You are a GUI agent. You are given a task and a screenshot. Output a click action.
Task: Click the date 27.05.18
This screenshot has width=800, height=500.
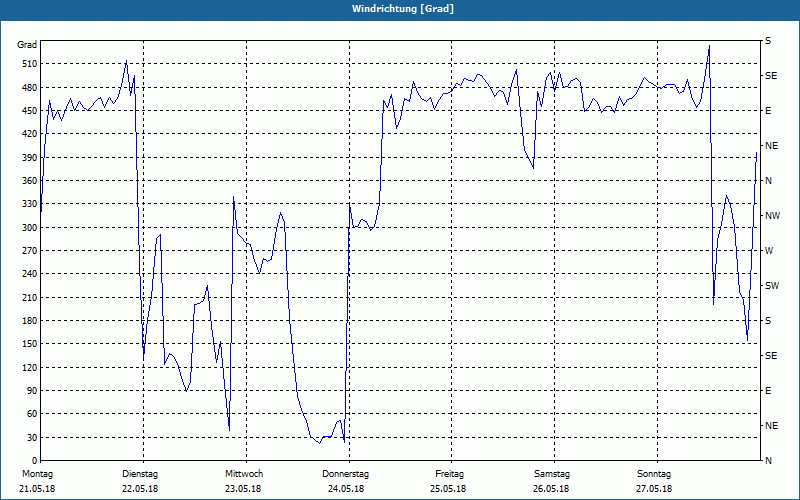[x=654, y=489]
